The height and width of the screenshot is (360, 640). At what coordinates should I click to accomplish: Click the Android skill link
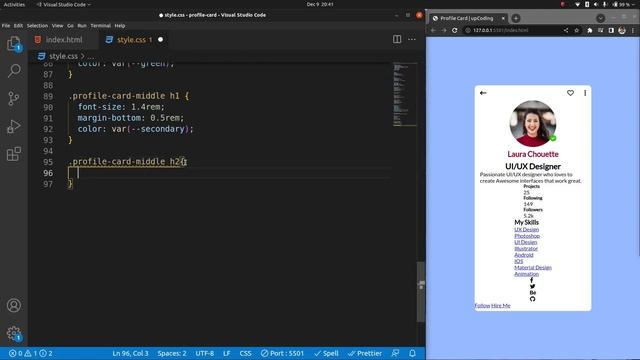[x=524, y=255]
